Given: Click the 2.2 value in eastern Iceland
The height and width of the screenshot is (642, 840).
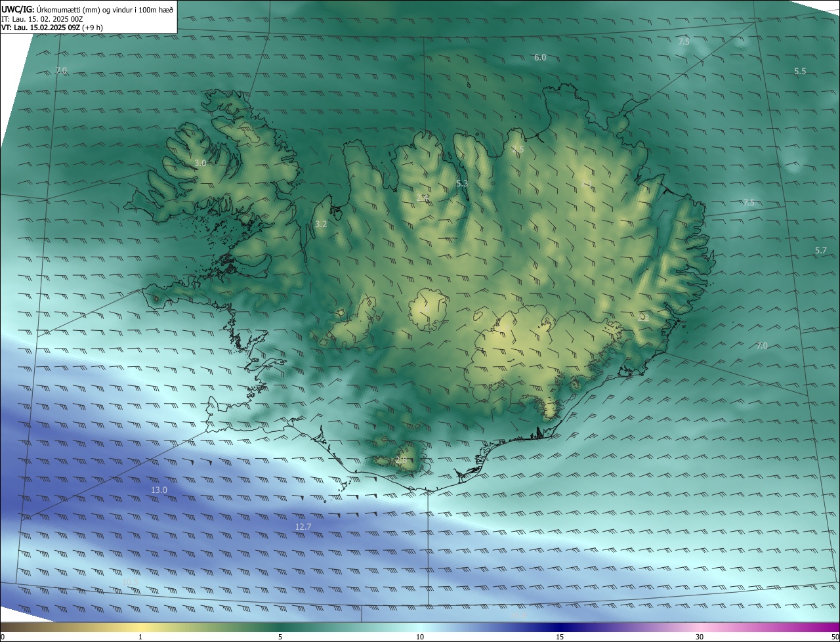Looking at the screenshot, I should (644, 317).
